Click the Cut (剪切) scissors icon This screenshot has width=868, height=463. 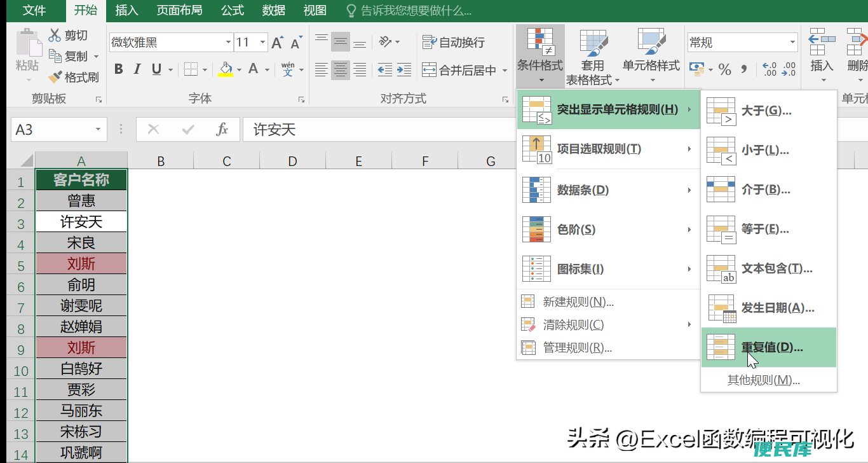coord(55,35)
